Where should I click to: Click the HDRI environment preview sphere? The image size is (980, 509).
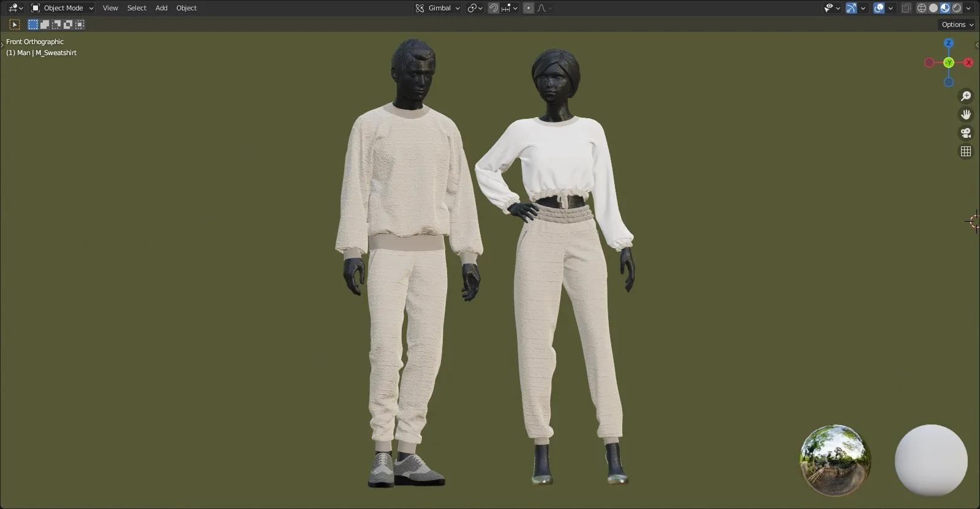click(x=835, y=460)
